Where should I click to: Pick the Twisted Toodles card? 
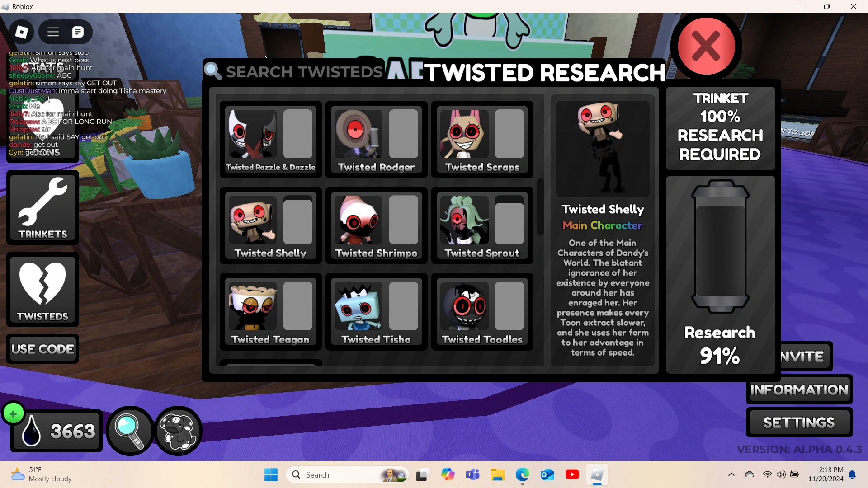482,312
